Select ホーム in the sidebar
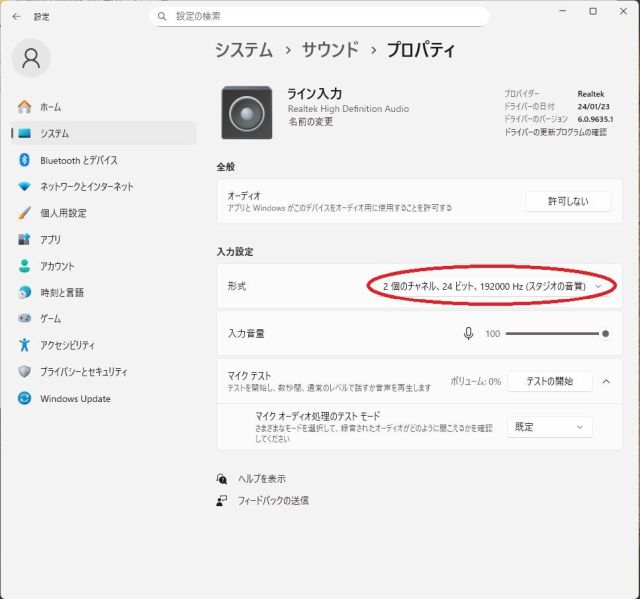The width and height of the screenshot is (640, 599). pyautogui.click(x=50, y=107)
